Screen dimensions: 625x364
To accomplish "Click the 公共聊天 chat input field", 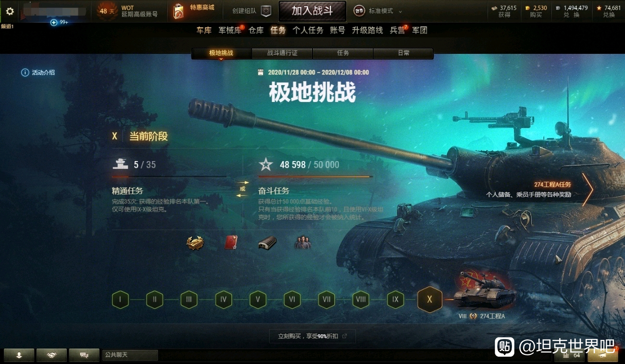I will click(x=130, y=355).
